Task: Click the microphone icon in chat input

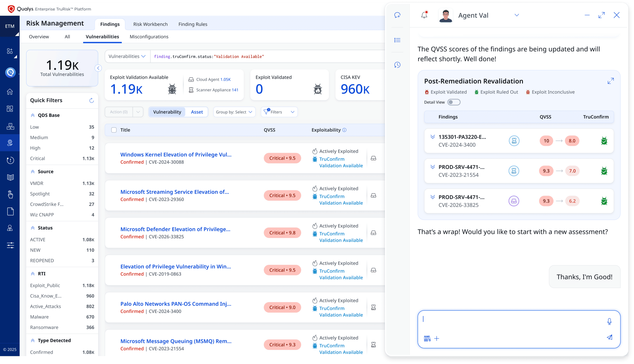Action: click(609, 321)
